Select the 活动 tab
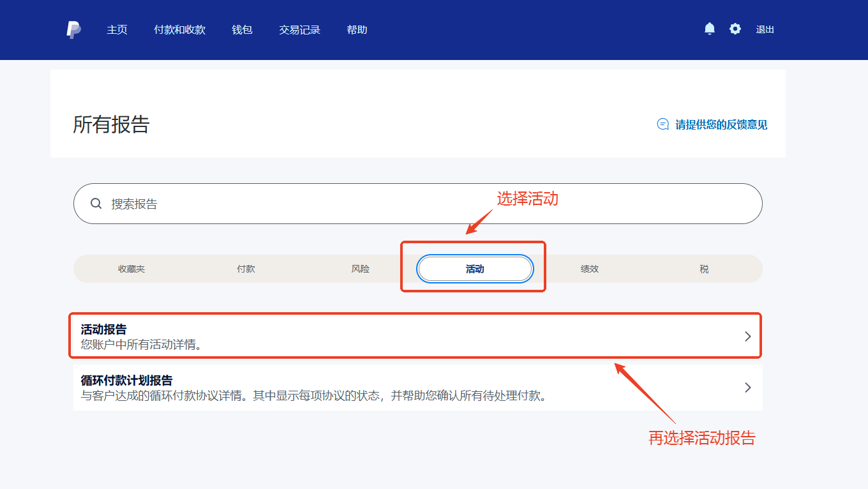This screenshot has height=489, width=868. 475,269
